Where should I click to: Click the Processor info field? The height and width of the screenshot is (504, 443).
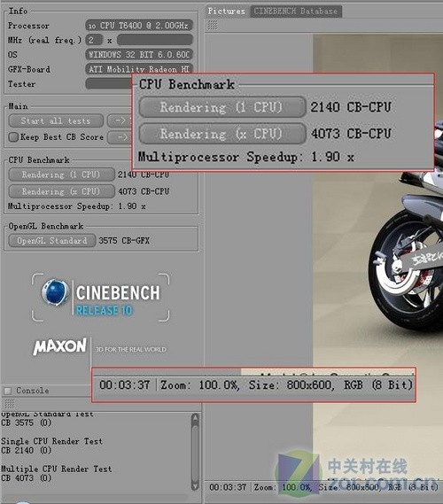pos(139,26)
